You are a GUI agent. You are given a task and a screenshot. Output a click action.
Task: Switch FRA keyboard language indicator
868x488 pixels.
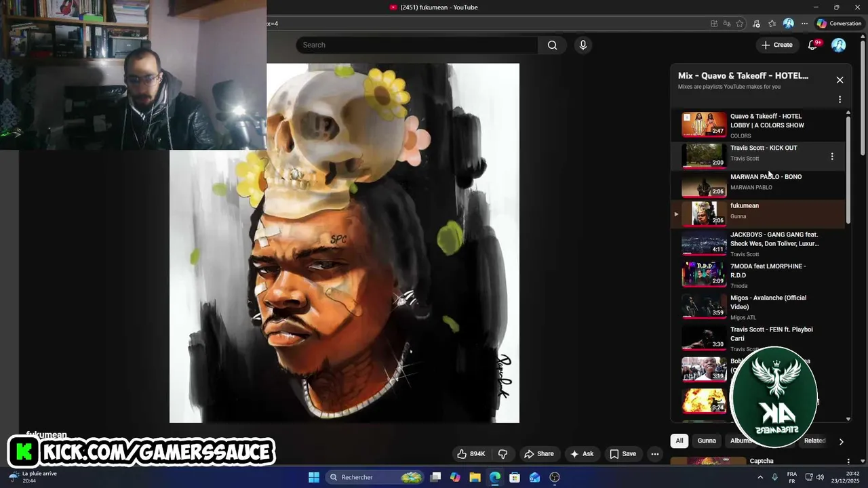pyautogui.click(x=792, y=477)
